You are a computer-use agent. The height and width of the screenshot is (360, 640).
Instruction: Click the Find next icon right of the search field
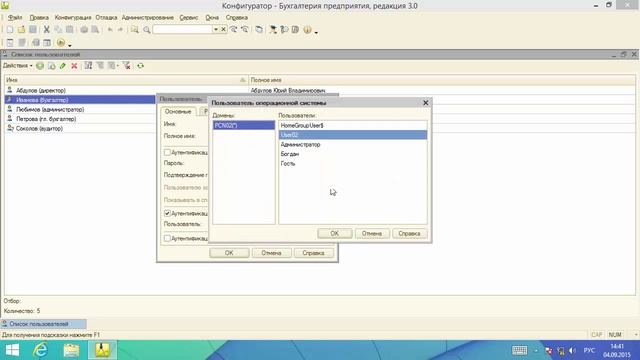[233, 30]
